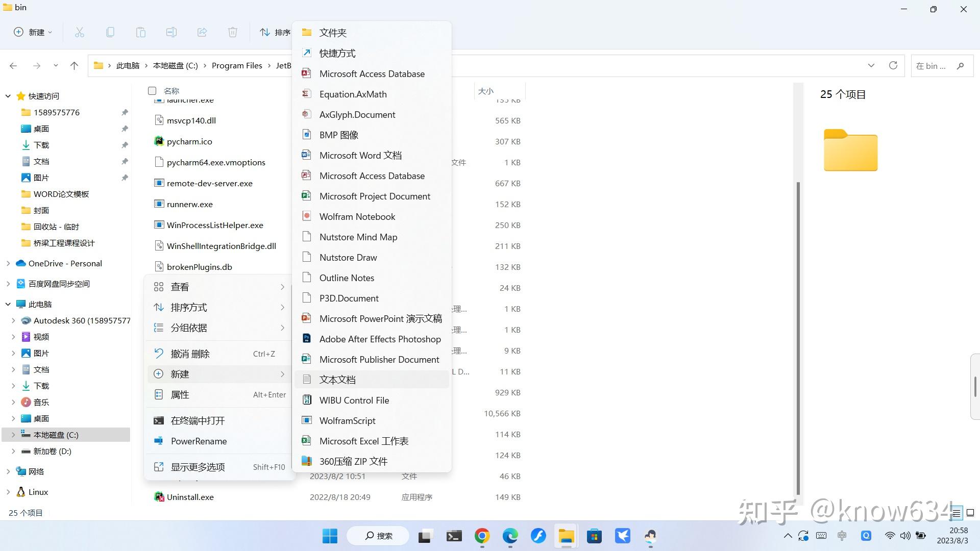Click the Paste icon in toolbar
Screen dimensions: 980x551
click(x=141, y=32)
